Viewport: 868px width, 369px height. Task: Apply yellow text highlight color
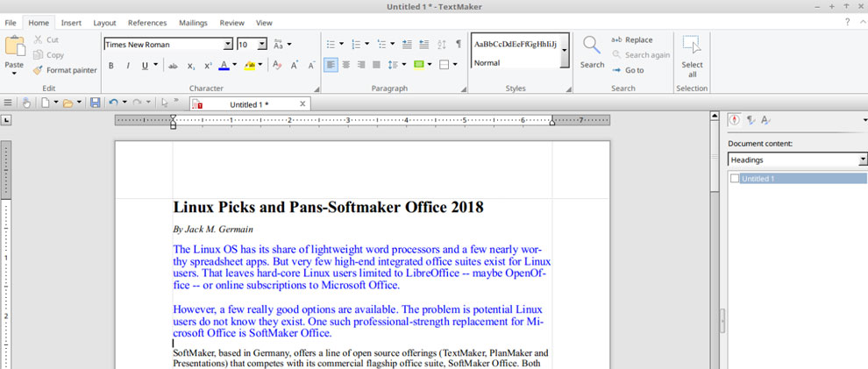click(x=249, y=65)
